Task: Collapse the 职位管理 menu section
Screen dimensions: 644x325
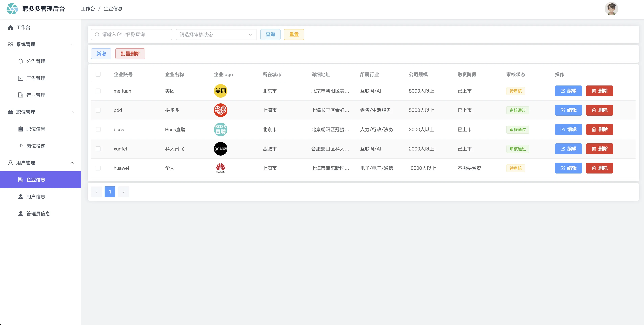Action: click(72, 112)
